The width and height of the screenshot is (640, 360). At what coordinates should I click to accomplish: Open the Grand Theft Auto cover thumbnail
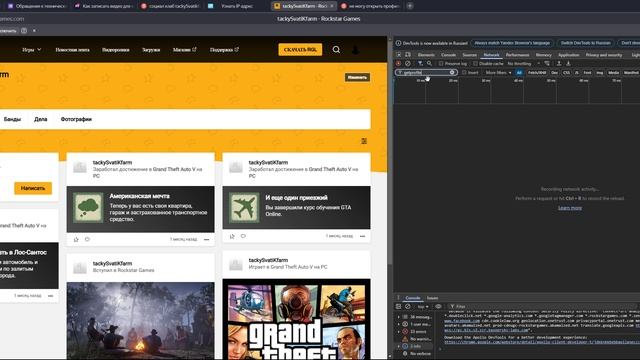296,319
